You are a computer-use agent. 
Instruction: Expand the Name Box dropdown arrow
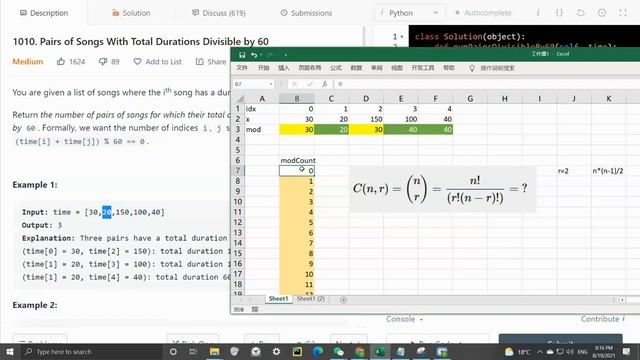271,84
